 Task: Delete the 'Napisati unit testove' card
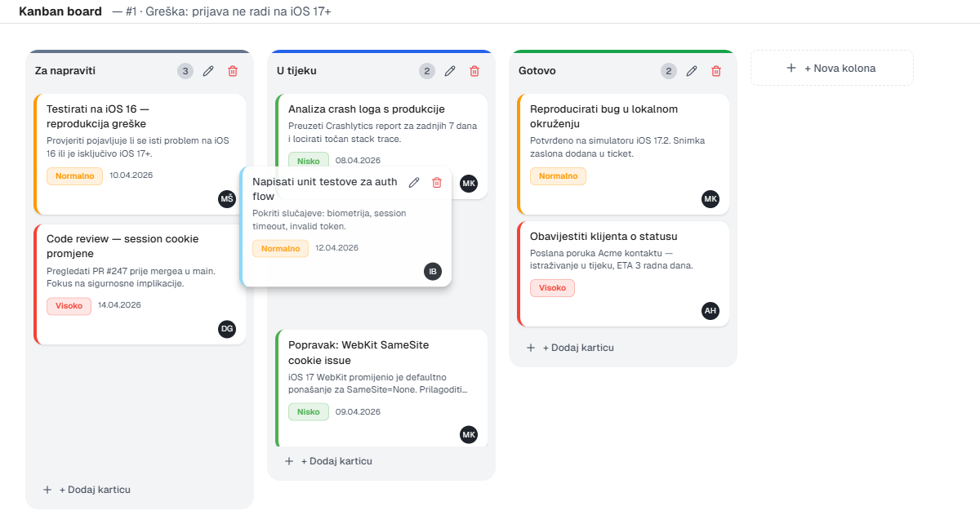437,182
